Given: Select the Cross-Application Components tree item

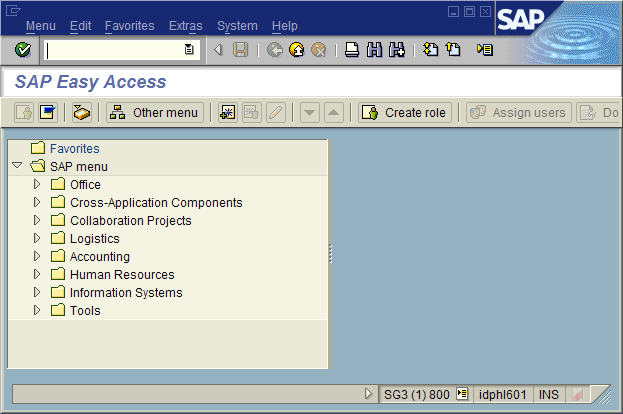Looking at the screenshot, I should [x=156, y=203].
